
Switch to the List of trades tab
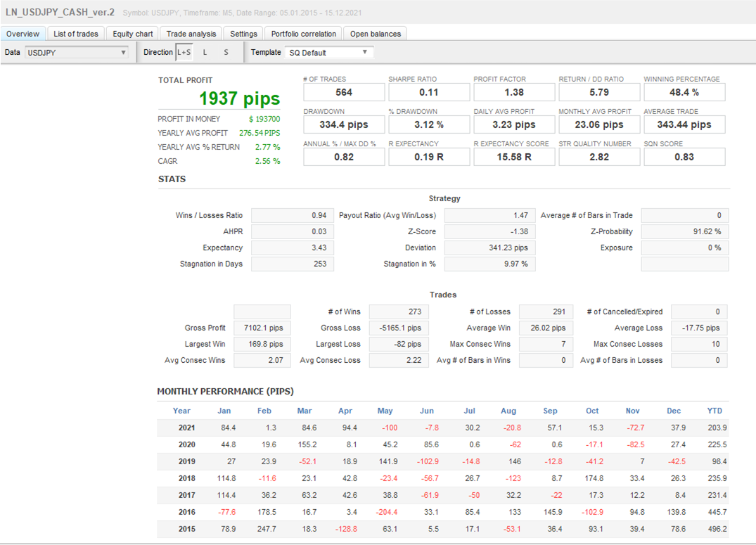point(76,34)
